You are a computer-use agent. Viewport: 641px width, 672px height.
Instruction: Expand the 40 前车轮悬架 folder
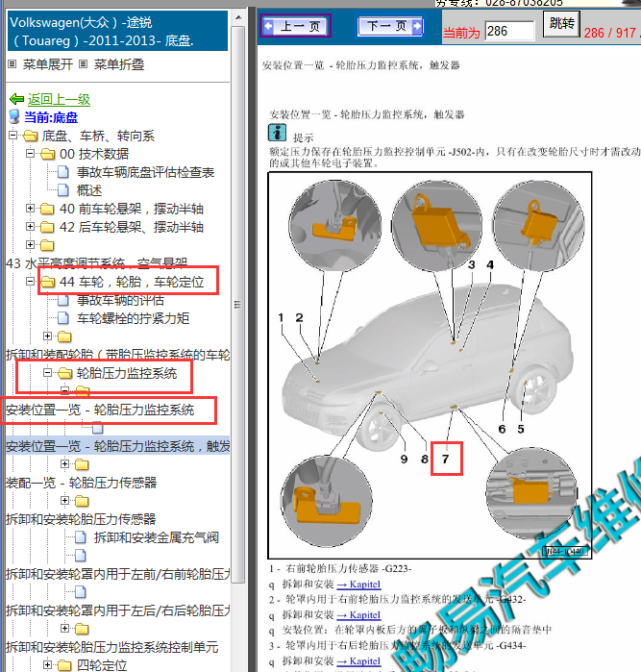coord(30,209)
